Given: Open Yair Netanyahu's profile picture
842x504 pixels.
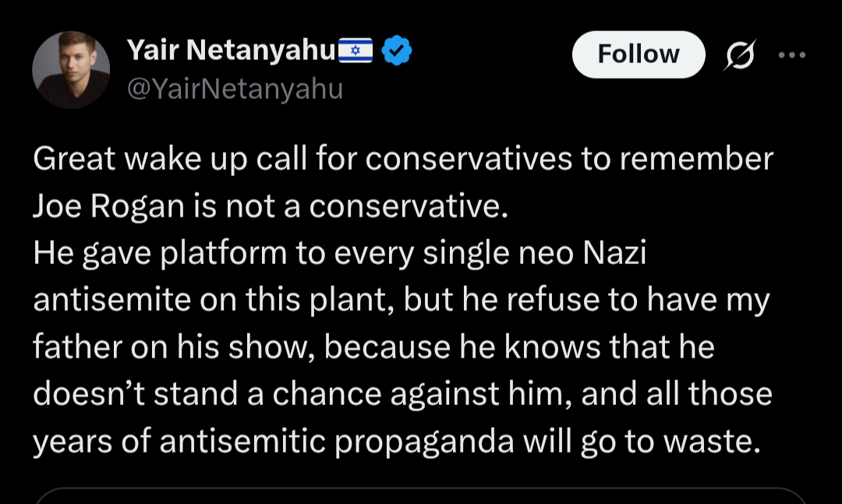Looking at the screenshot, I should (x=71, y=70).
